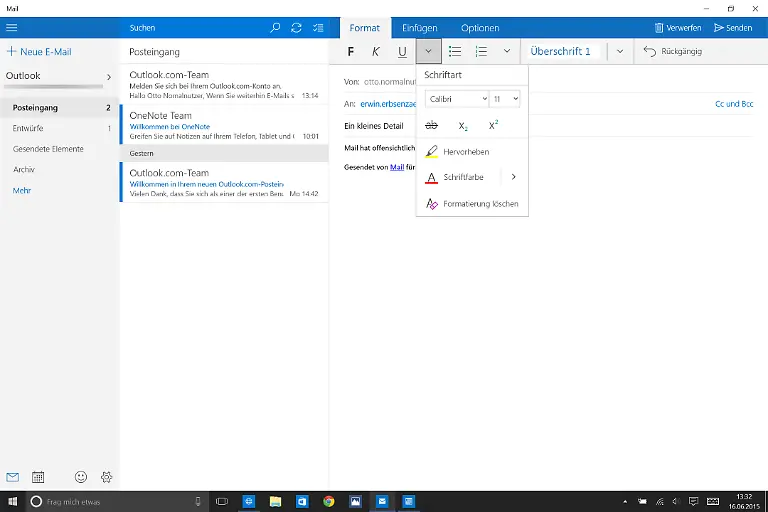Expand the Schriftfarbe color options

pos(513,177)
